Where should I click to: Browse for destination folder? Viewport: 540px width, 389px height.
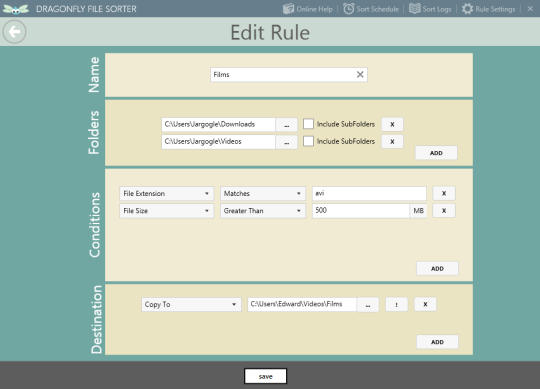368,305
